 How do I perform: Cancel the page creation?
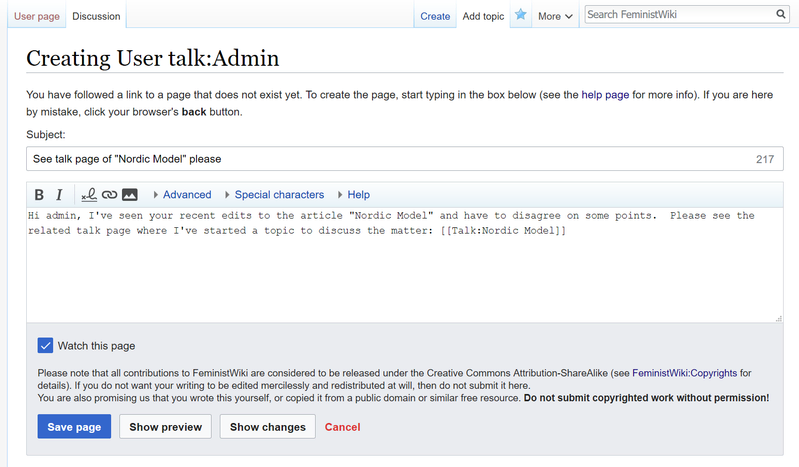tap(342, 427)
